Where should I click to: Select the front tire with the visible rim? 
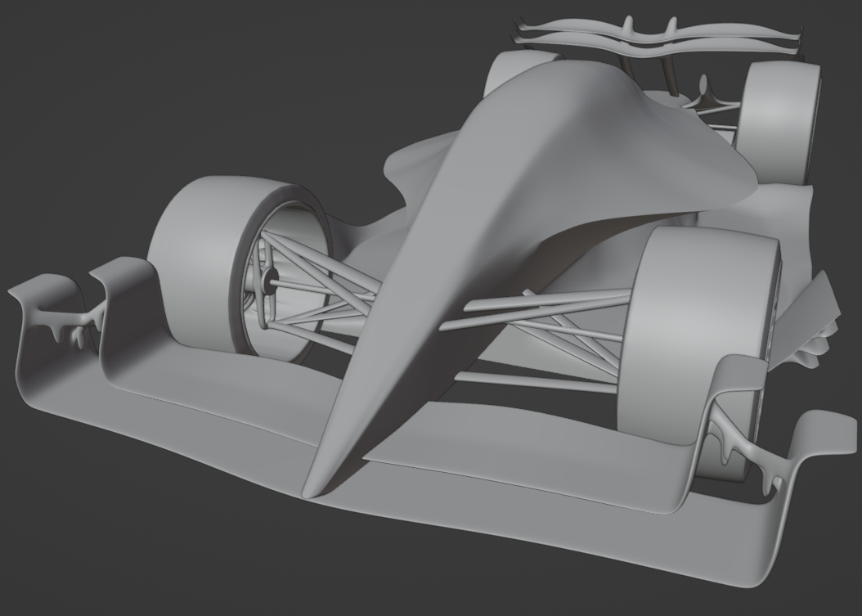(240, 268)
